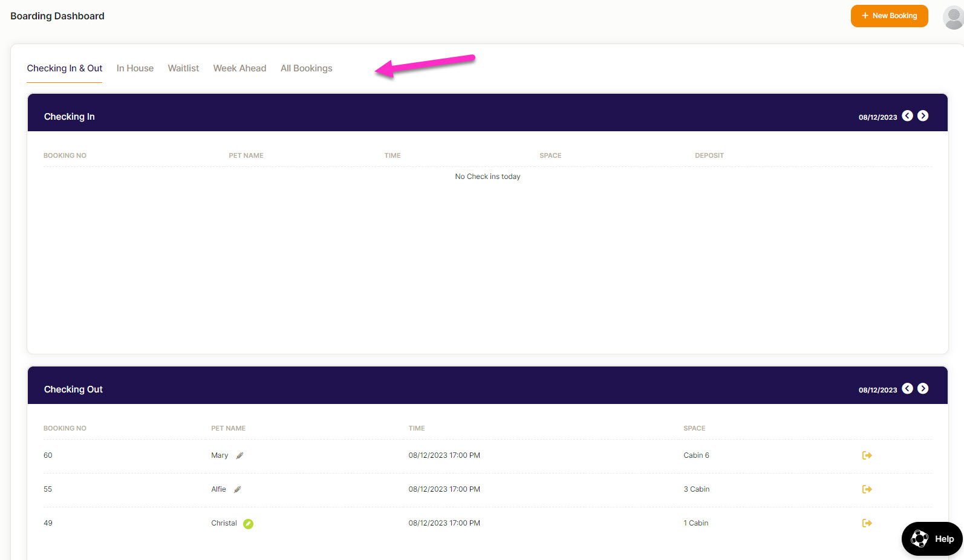
Task: Click Mary's checkout time cell
Action: click(444, 455)
